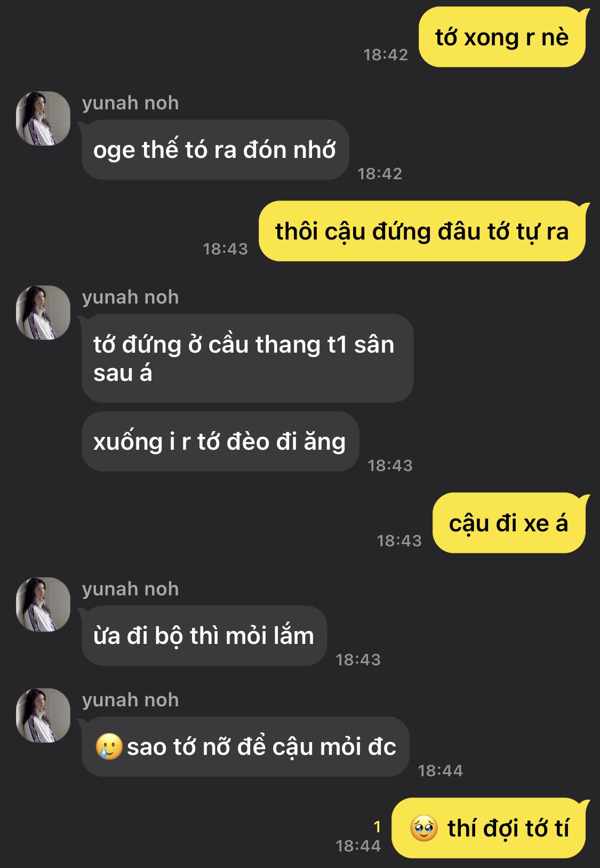Select the "thôi cậu đứng đâu tớ tự ra" bubble

pos(422,231)
